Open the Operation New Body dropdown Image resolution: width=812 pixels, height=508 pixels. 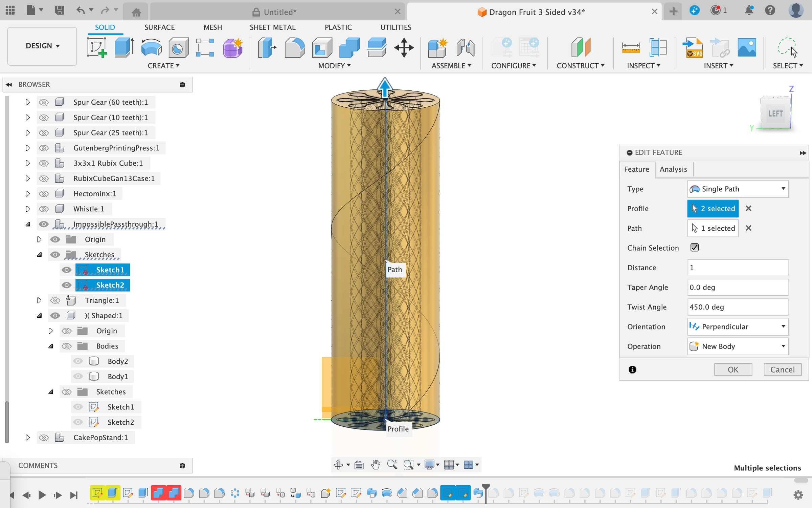[x=738, y=346]
